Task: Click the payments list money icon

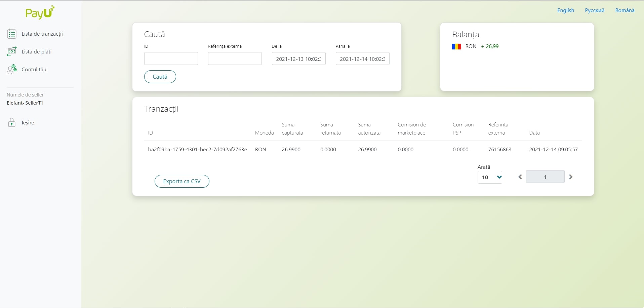Action: coord(12,51)
